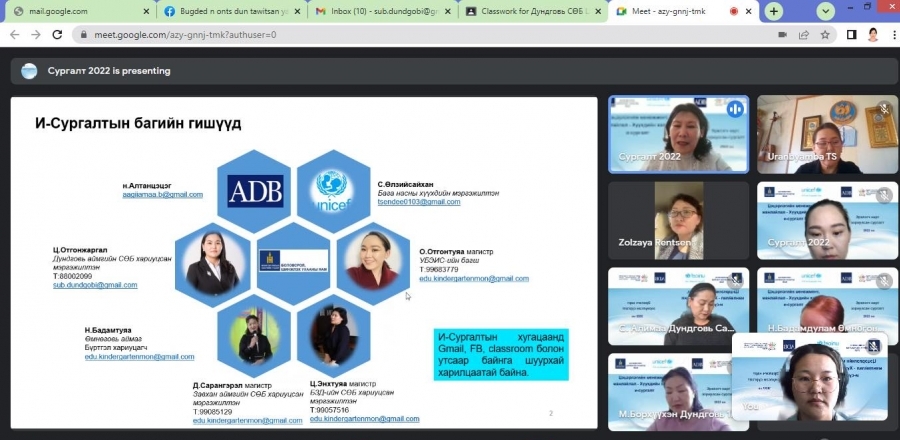Select the Zolzaya Rentsen video tile
Image resolution: width=900 pixels, height=440 pixels.
(x=678, y=220)
